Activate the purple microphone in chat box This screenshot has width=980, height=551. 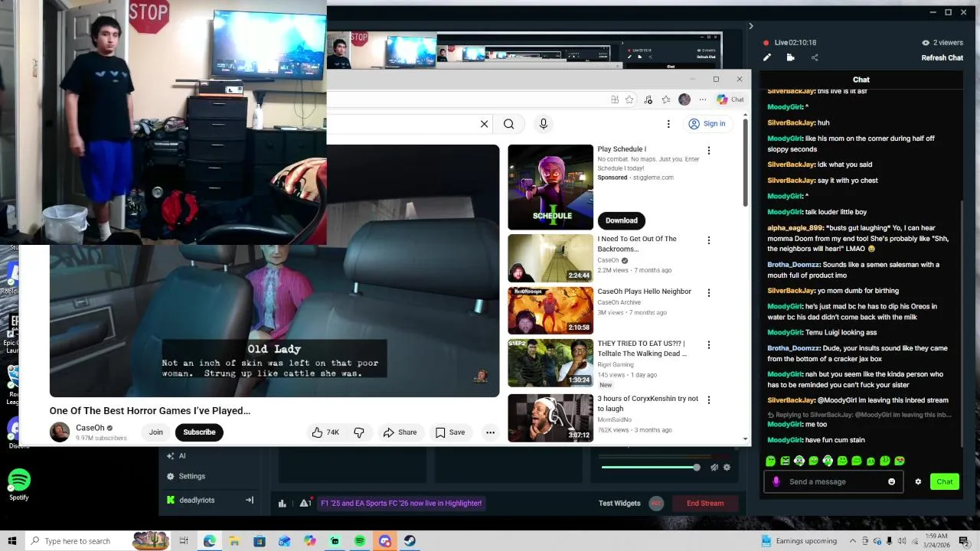(776, 481)
